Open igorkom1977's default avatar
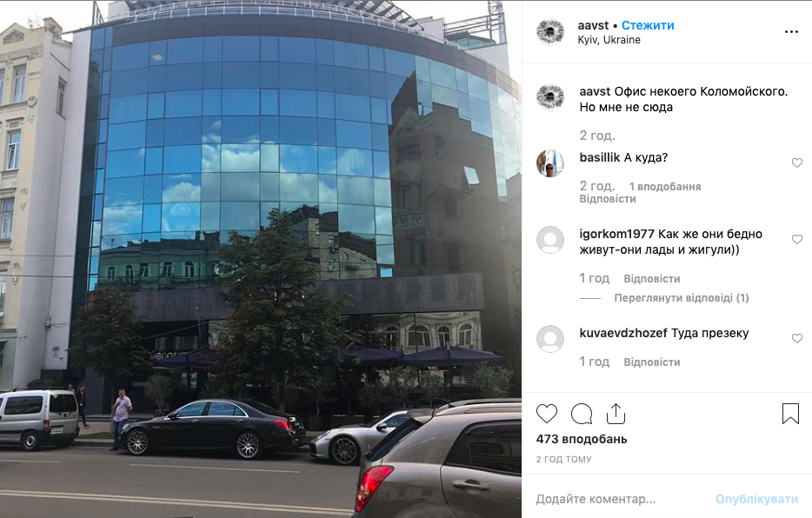This screenshot has height=518, width=812. pyautogui.click(x=550, y=240)
